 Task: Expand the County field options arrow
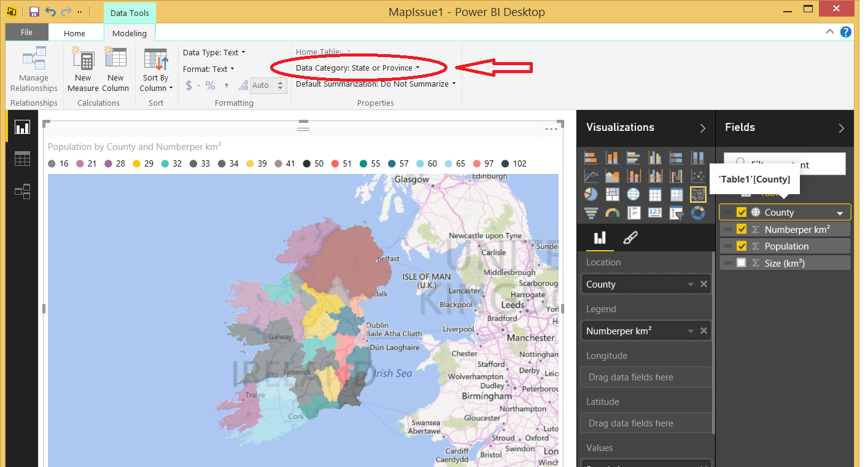pyautogui.click(x=840, y=213)
